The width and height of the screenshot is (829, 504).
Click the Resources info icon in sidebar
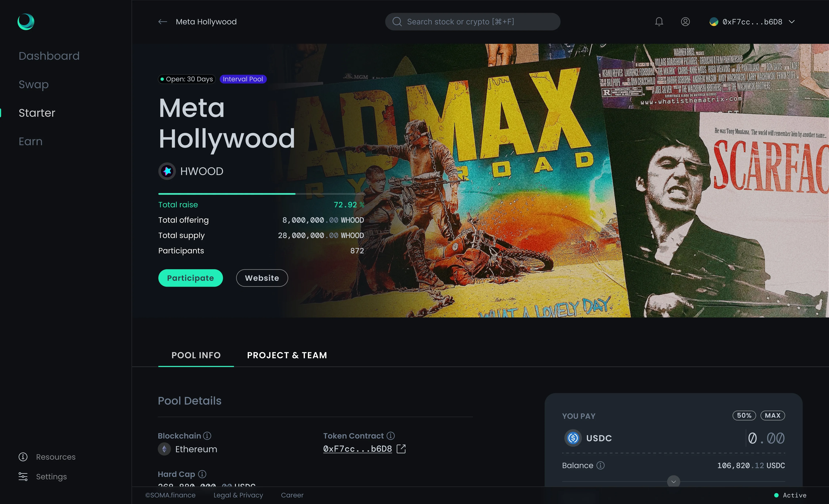pyautogui.click(x=23, y=457)
